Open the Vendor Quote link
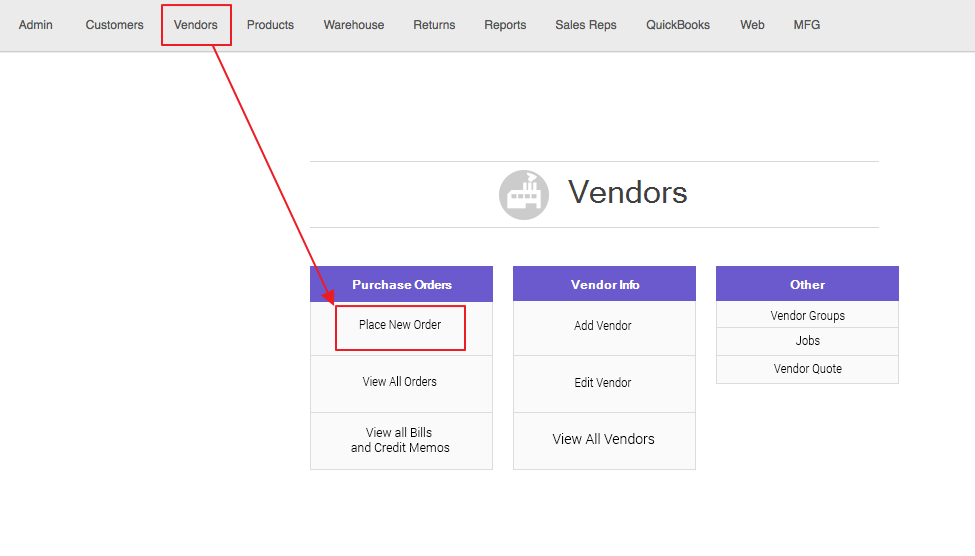This screenshot has width=975, height=556. [x=807, y=369]
